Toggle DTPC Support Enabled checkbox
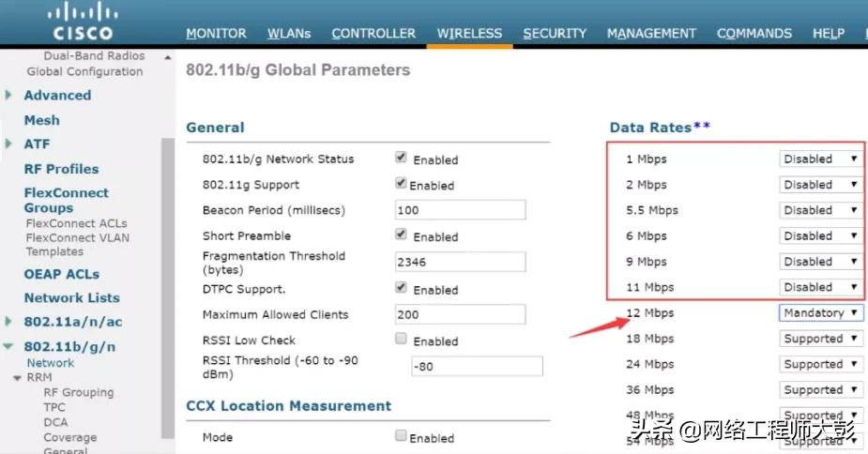 point(401,287)
